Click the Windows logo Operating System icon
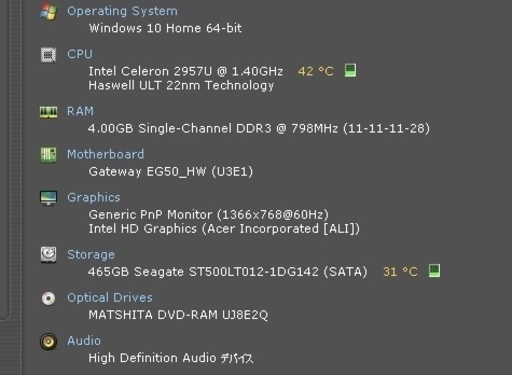The height and width of the screenshot is (375, 512). coord(48,12)
